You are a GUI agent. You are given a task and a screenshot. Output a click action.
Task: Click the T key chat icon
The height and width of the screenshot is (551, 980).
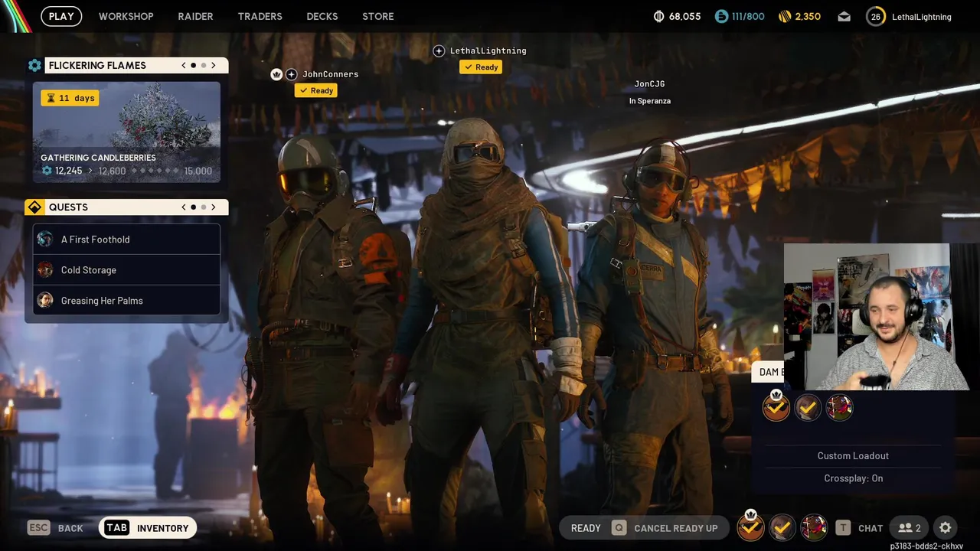coord(843,528)
